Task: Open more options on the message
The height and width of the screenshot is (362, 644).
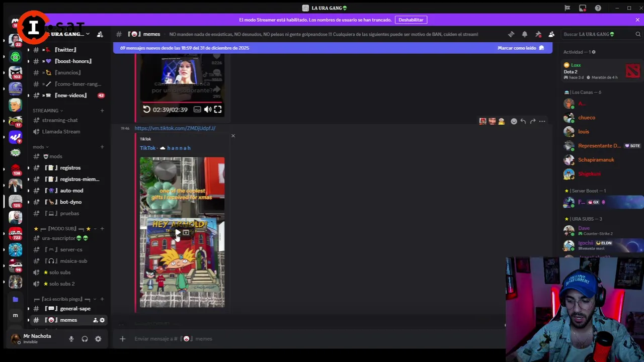Action: (542, 121)
